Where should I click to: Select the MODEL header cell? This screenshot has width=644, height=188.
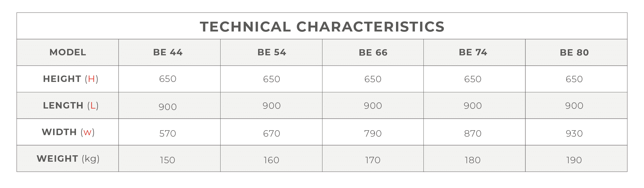coord(68,52)
